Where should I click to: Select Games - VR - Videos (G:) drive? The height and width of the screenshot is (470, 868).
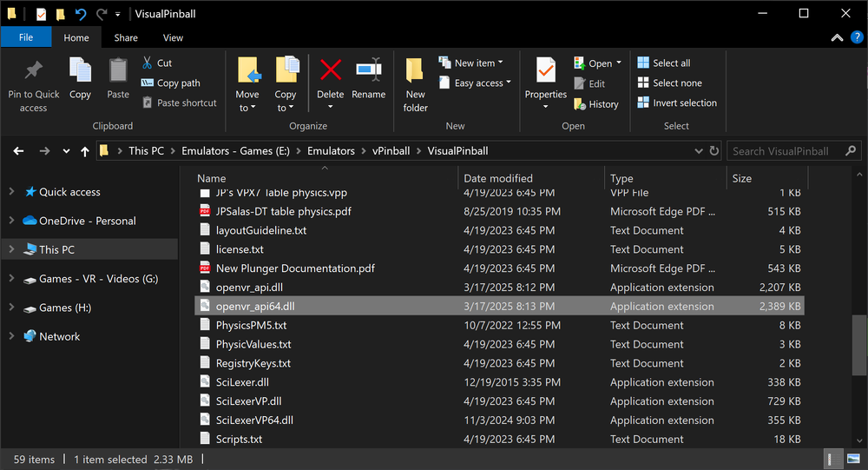(x=99, y=279)
